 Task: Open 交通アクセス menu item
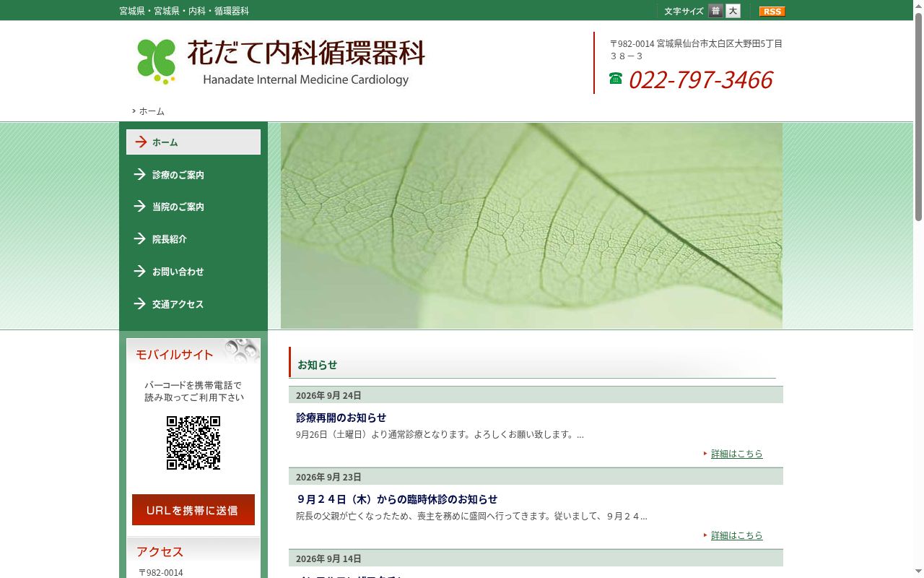tap(193, 304)
